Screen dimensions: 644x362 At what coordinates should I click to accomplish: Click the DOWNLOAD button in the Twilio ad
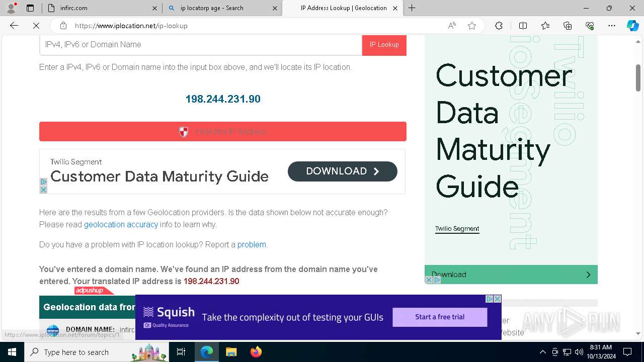point(343,171)
